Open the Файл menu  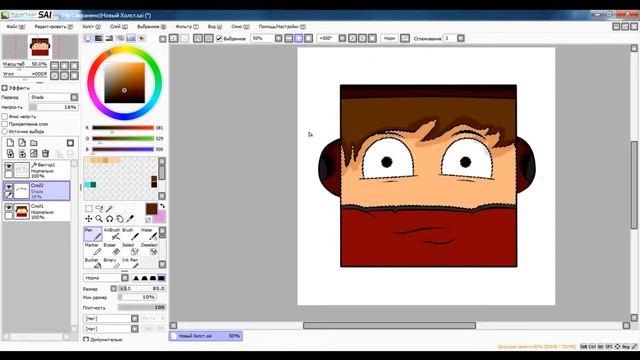click(x=16, y=27)
